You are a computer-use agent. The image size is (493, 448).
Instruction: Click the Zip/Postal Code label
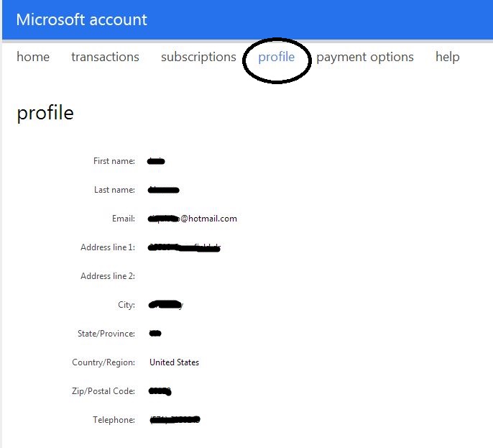[x=103, y=391]
